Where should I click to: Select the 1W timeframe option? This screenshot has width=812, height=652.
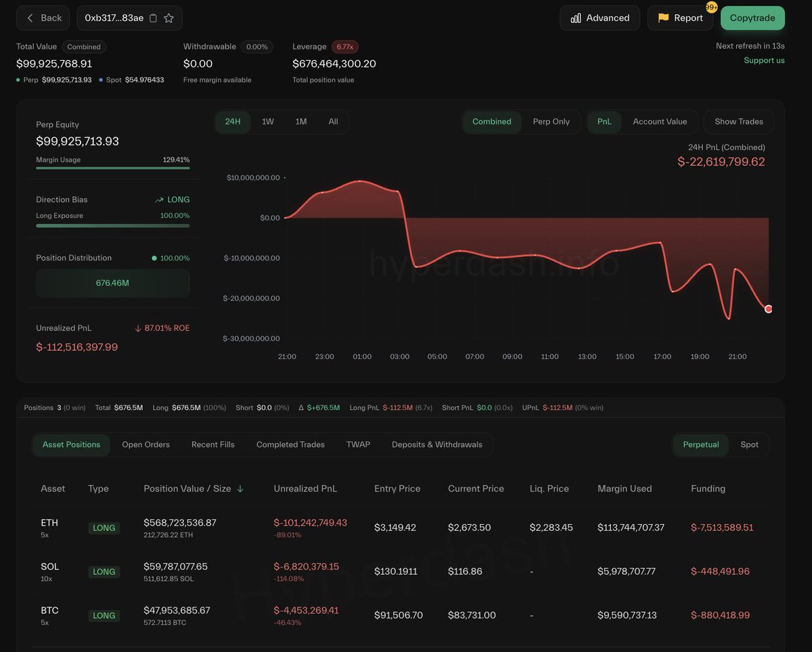(x=267, y=122)
